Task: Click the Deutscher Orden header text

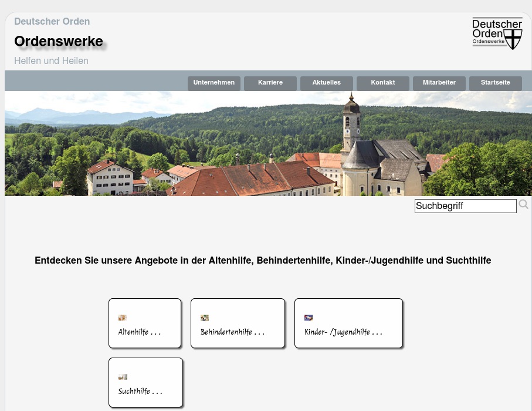Action: point(52,21)
